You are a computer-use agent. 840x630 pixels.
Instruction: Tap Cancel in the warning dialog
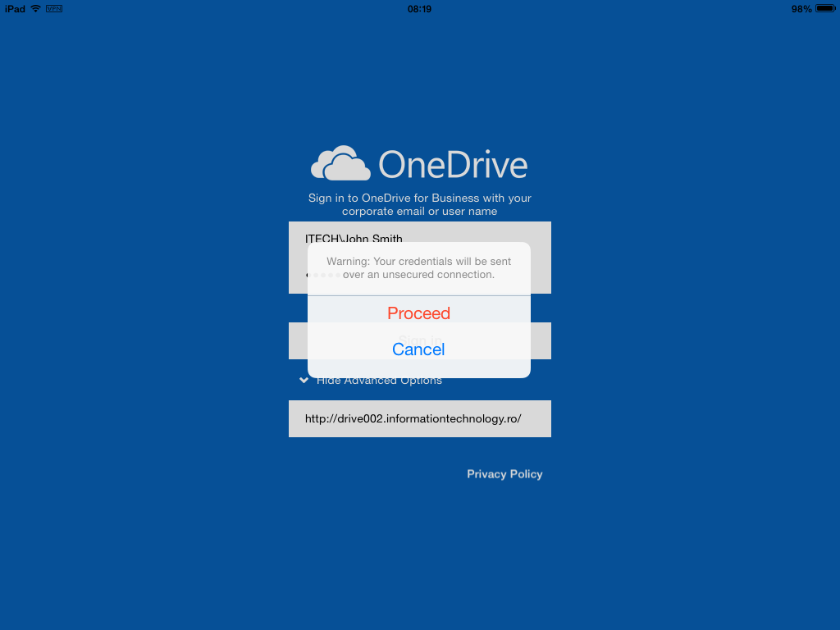418,349
